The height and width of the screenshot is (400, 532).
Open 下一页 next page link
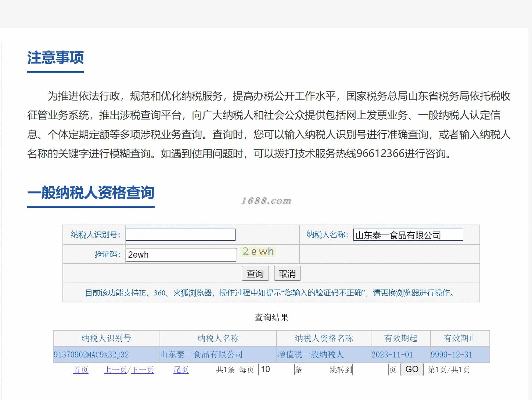(x=143, y=370)
